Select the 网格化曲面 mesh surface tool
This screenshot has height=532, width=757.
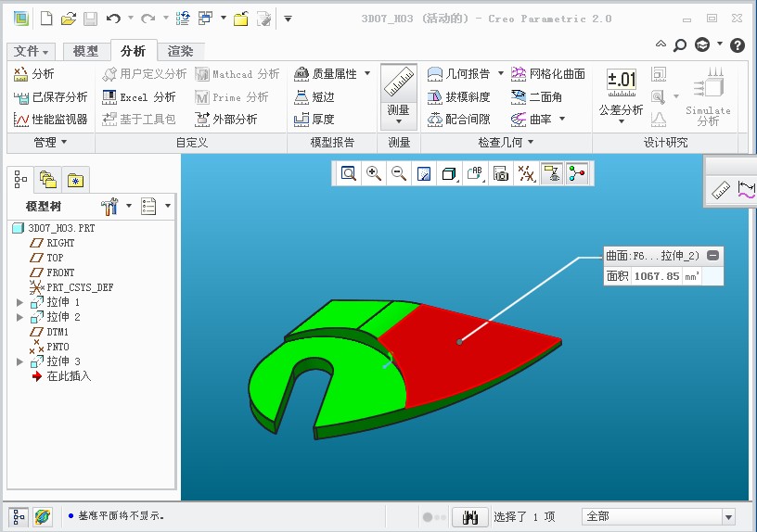point(547,74)
